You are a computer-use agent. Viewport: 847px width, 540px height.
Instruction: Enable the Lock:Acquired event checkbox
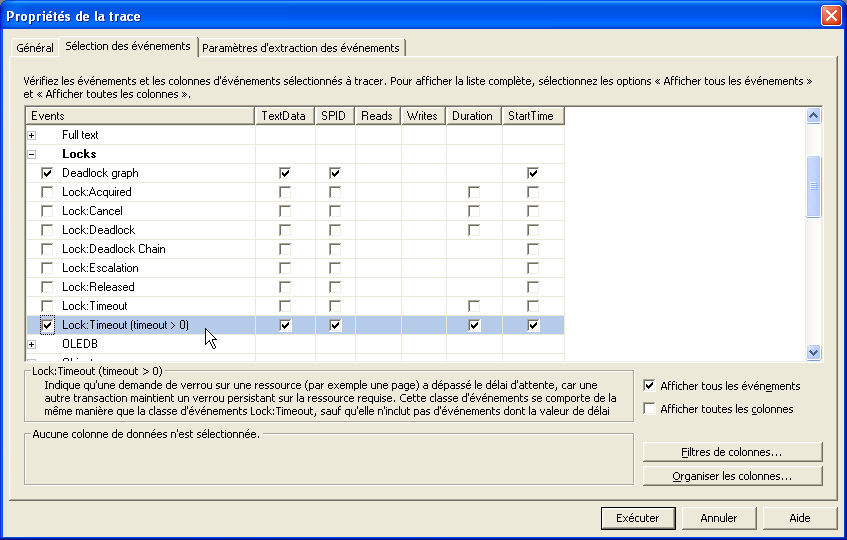click(47, 192)
